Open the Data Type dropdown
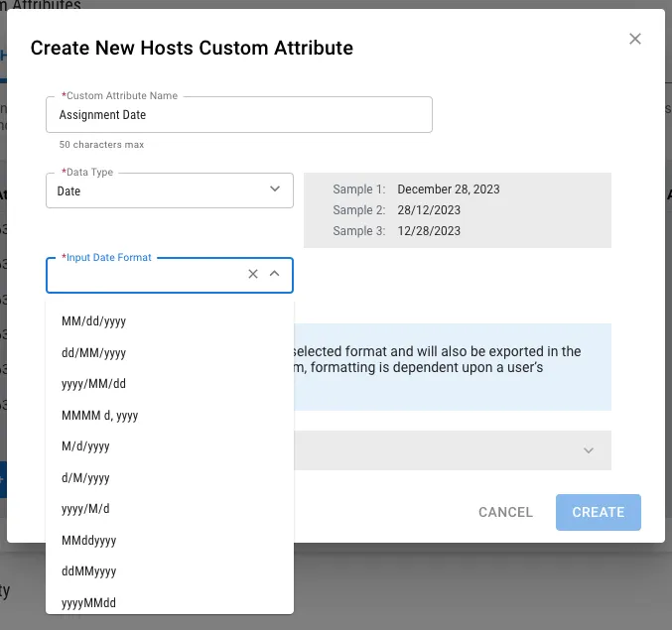 pos(170,190)
